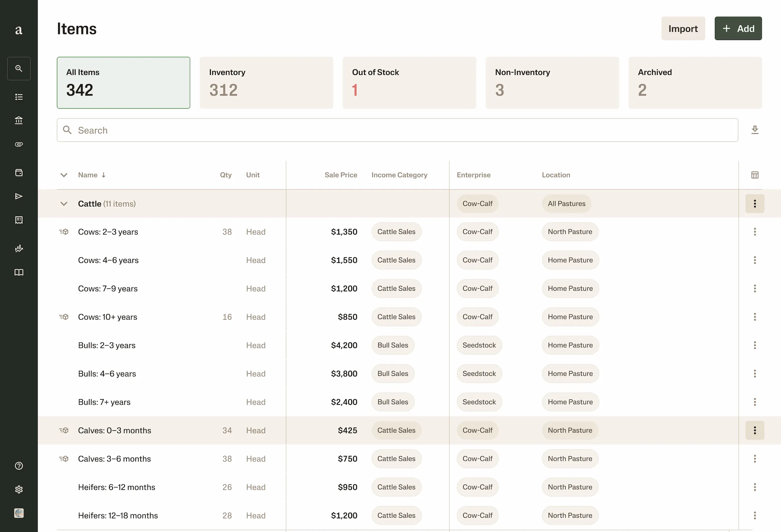Open the knowledge book icon in the sidebar

coord(19,272)
